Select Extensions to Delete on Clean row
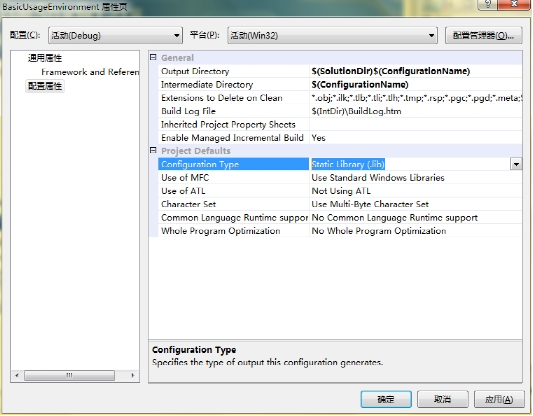The image size is (533, 416). [234, 98]
